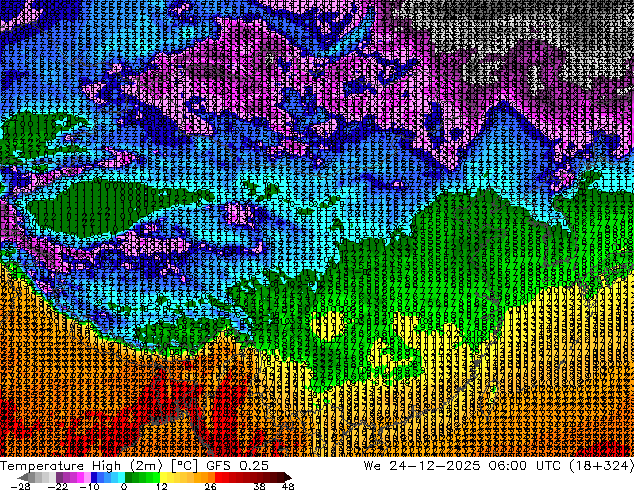The image size is (634, 490).
Task: Click the '12' legend value
Action: pos(162,486)
